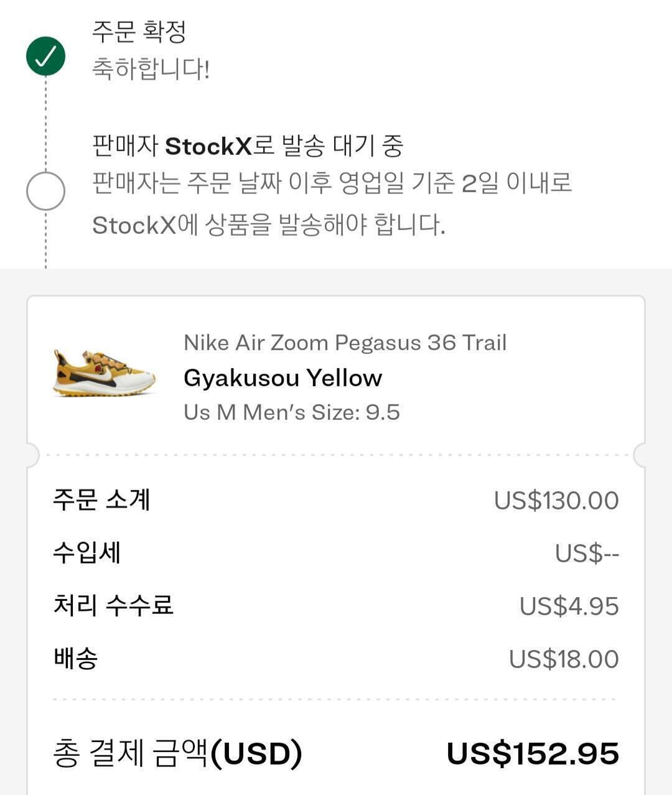672x795 pixels.
Task: Open the Gyakusou Yellow shoe thumbnail
Action: pos(104,373)
